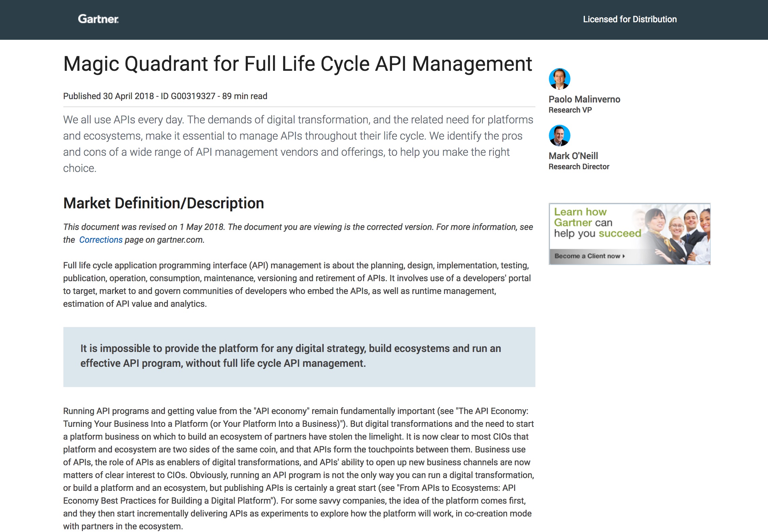Click Research VP title text
The height and width of the screenshot is (532, 768).
[570, 110]
